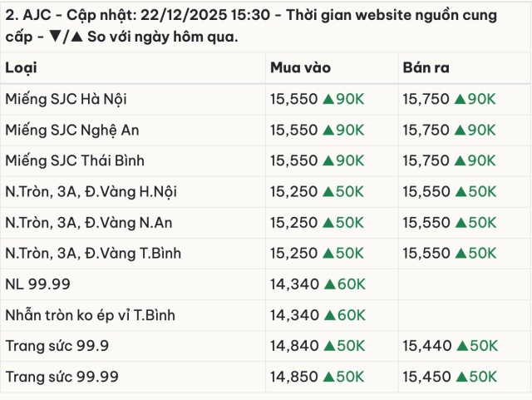Click the "Nhẫn tròn ko ép vỉ T.Bình" label
The image size is (532, 400).
coord(90,315)
